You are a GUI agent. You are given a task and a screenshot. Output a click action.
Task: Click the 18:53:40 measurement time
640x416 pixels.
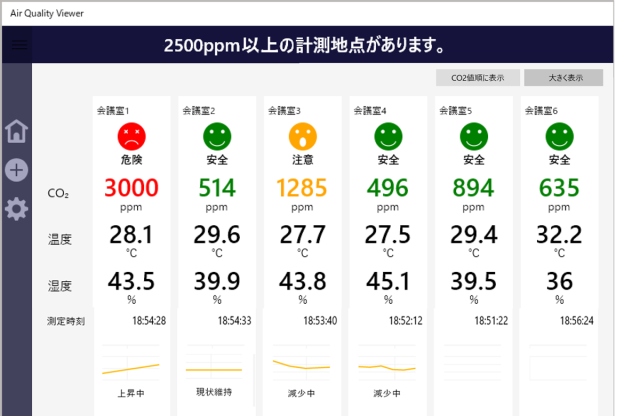click(320, 321)
